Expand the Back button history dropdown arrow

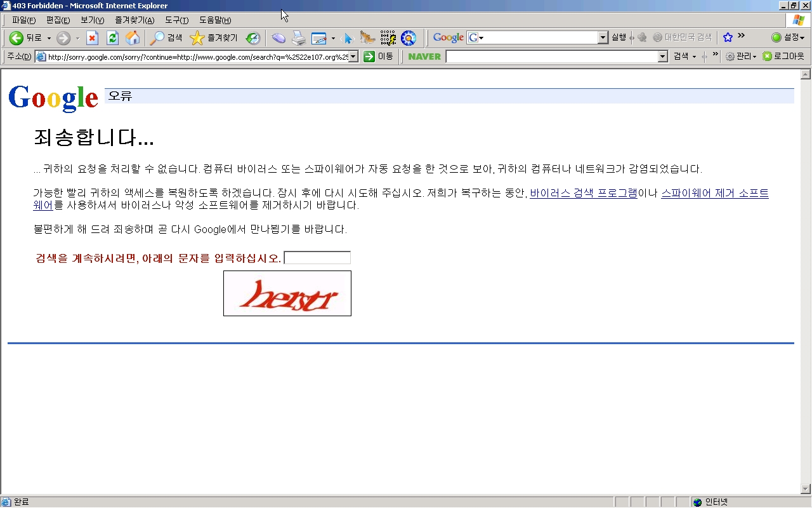point(49,38)
